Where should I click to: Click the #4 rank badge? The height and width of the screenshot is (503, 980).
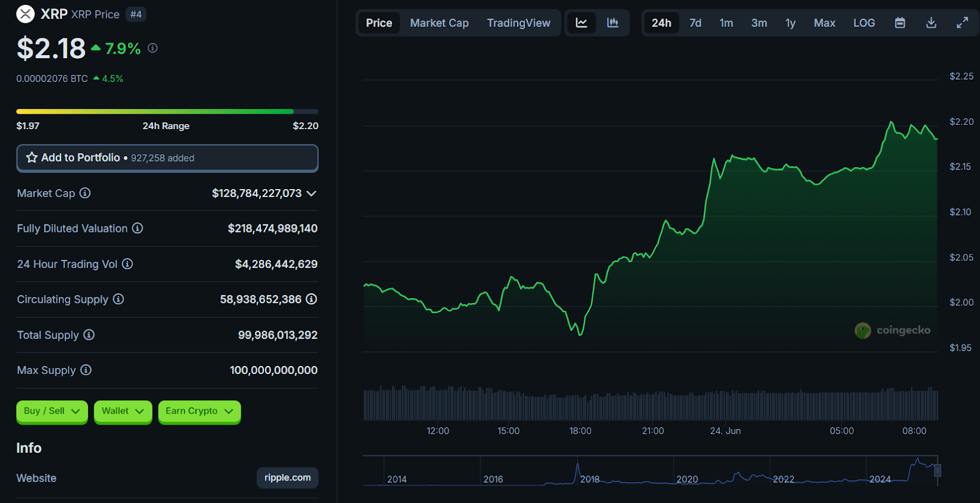point(136,14)
